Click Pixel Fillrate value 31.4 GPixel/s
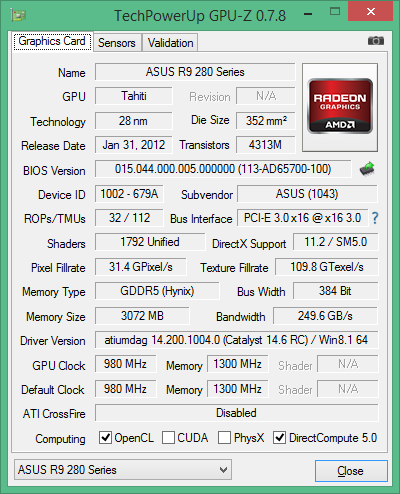 (x=141, y=267)
